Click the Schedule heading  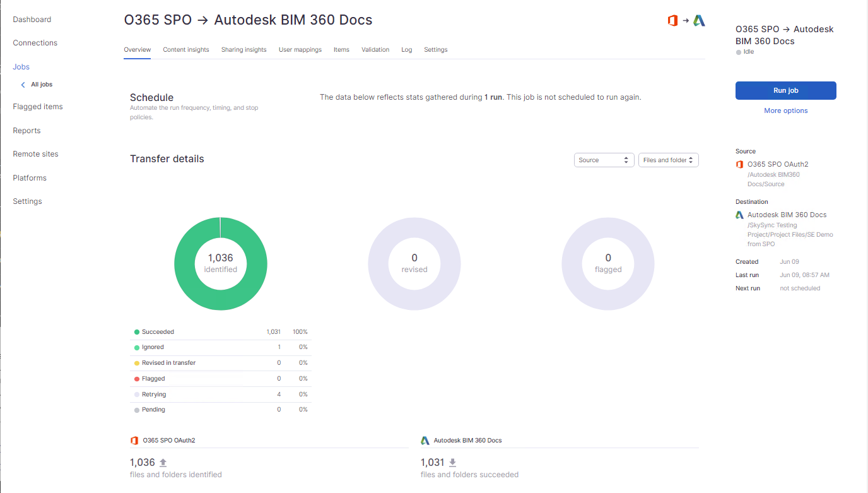click(151, 98)
